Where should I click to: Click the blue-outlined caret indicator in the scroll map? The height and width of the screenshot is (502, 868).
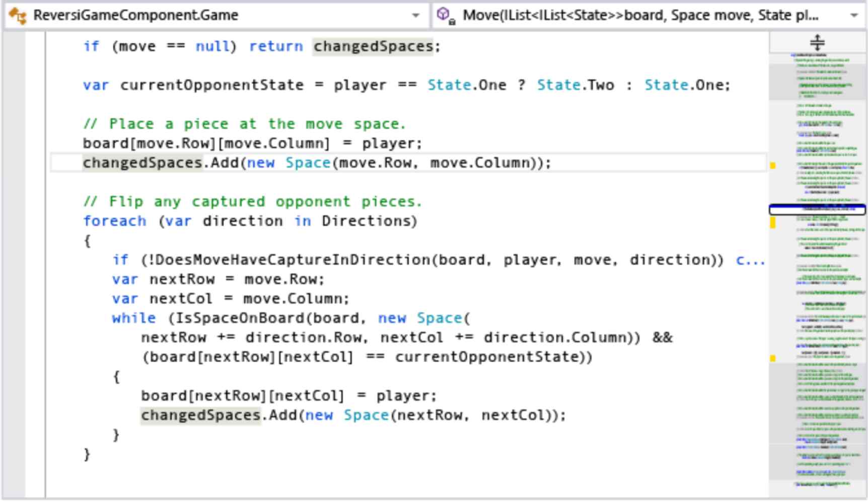click(x=817, y=209)
